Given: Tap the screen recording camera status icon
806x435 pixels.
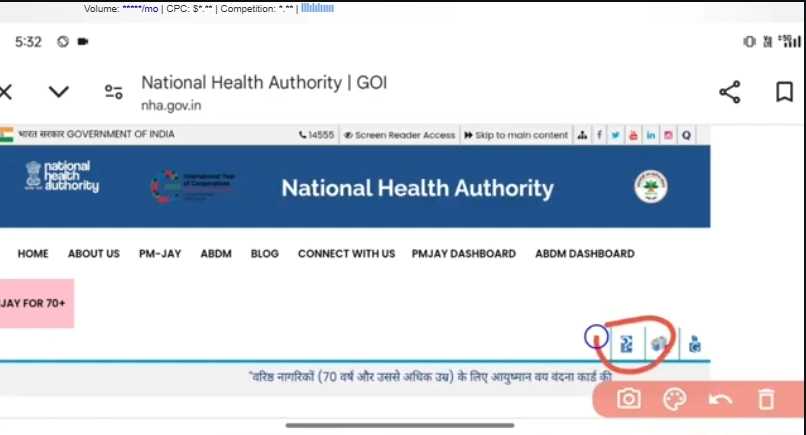Looking at the screenshot, I should (x=83, y=42).
